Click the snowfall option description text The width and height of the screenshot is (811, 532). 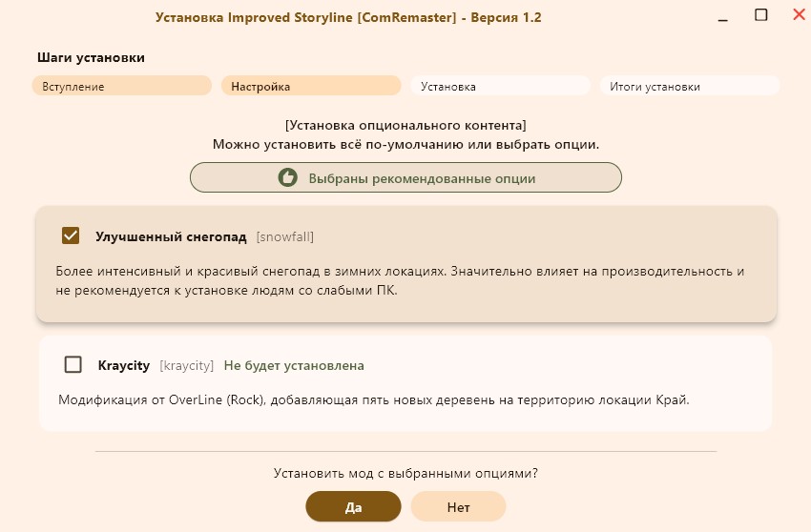[399, 281]
